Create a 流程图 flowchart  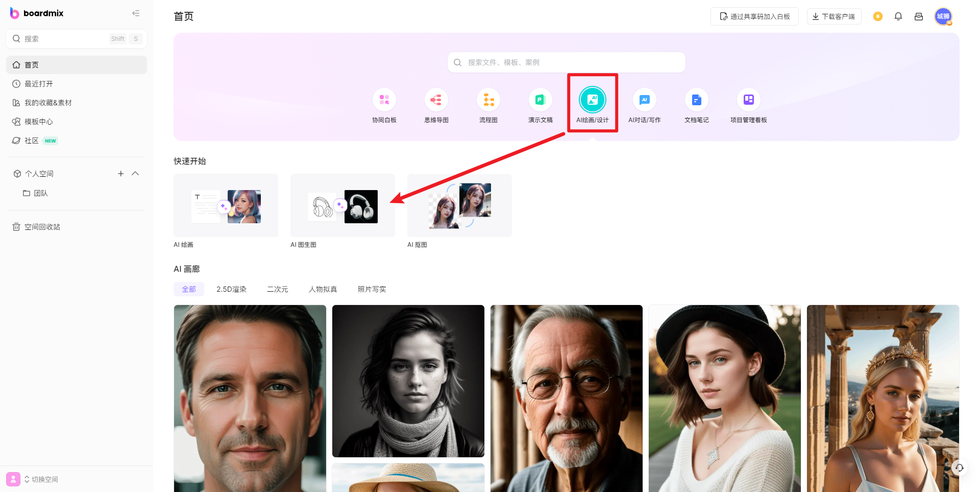[x=488, y=106]
